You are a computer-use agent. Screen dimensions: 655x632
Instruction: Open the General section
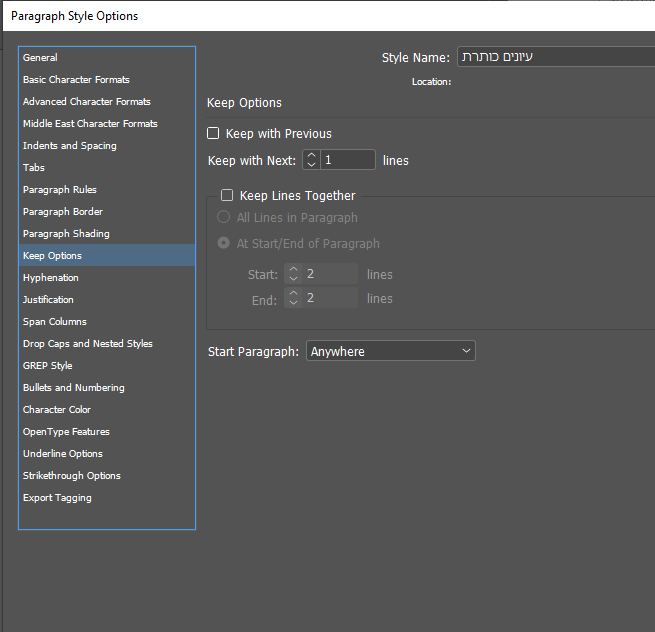click(x=41, y=58)
